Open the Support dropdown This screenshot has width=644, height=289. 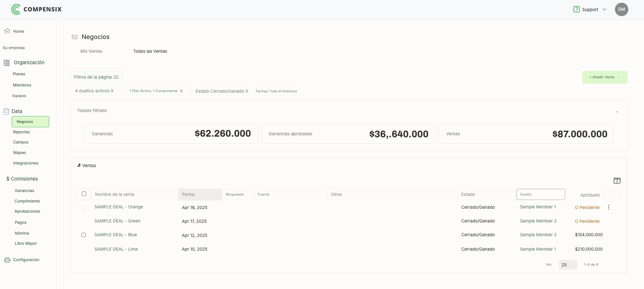point(590,10)
